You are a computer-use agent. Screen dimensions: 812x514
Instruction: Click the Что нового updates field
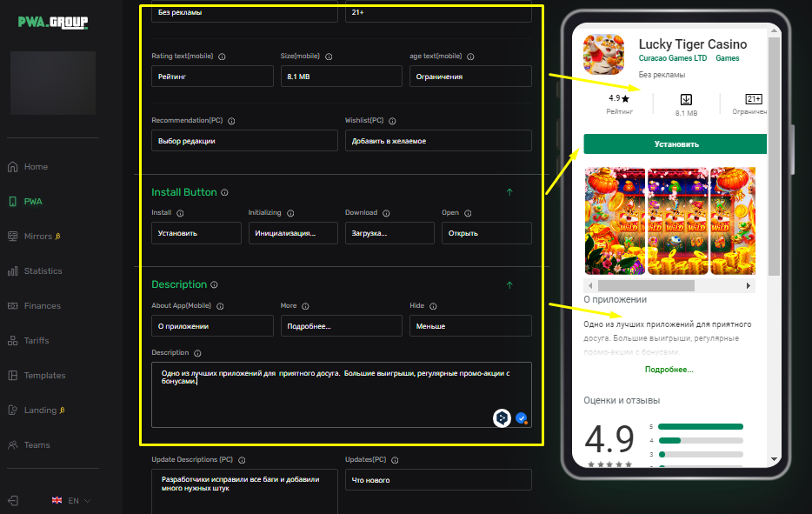[x=439, y=480]
